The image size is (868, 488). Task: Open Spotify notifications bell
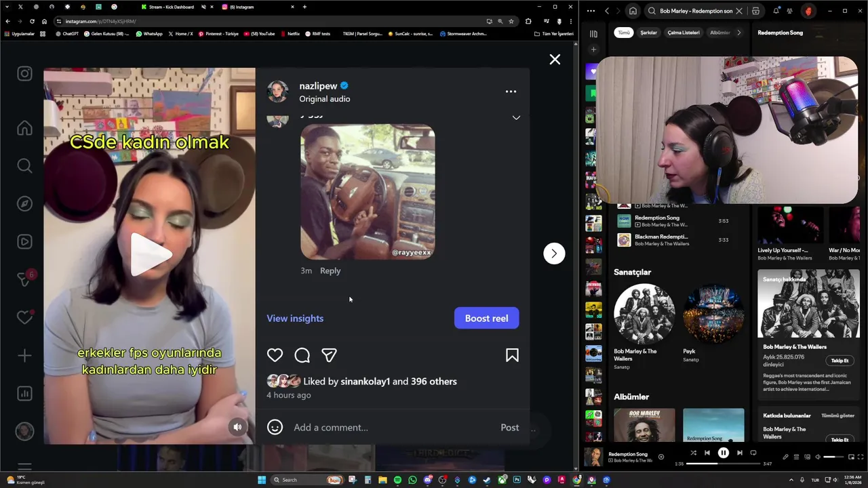tap(776, 11)
